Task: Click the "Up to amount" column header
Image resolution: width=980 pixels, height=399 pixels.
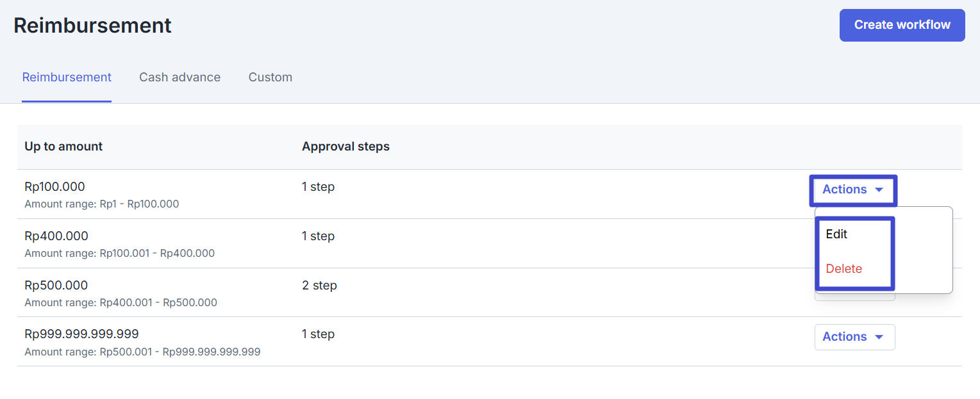Action: coord(63,147)
